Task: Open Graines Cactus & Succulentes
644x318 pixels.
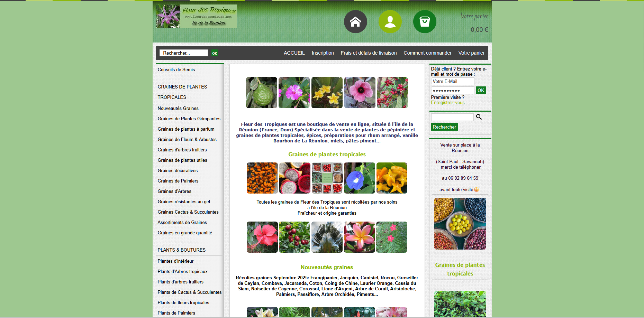Action: coord(188,212)
